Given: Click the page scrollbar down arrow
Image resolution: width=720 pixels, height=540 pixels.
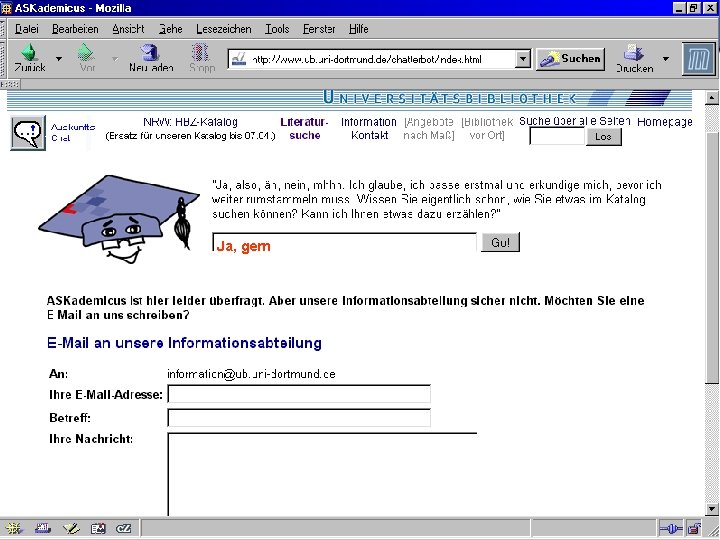Looking at the screenshot, I should pos(712,509).
